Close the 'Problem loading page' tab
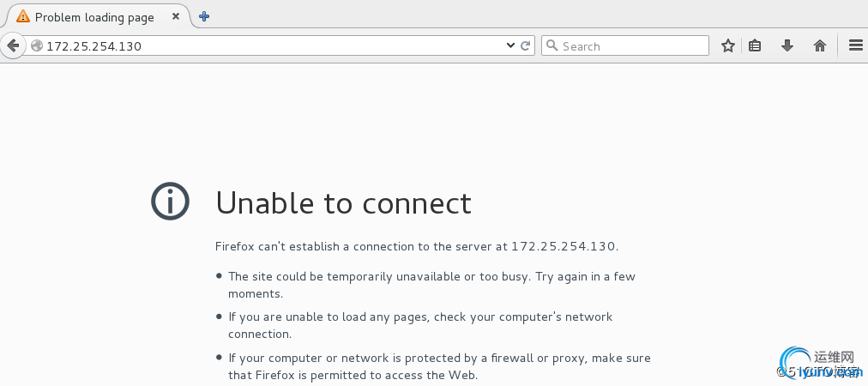Viewport: 868px width, 386px height. [x=176, y=16]
